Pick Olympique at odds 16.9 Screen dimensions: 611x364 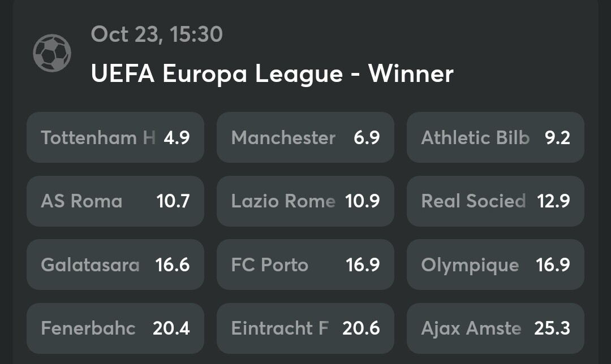pyautogui.click(x=496, y=265)
